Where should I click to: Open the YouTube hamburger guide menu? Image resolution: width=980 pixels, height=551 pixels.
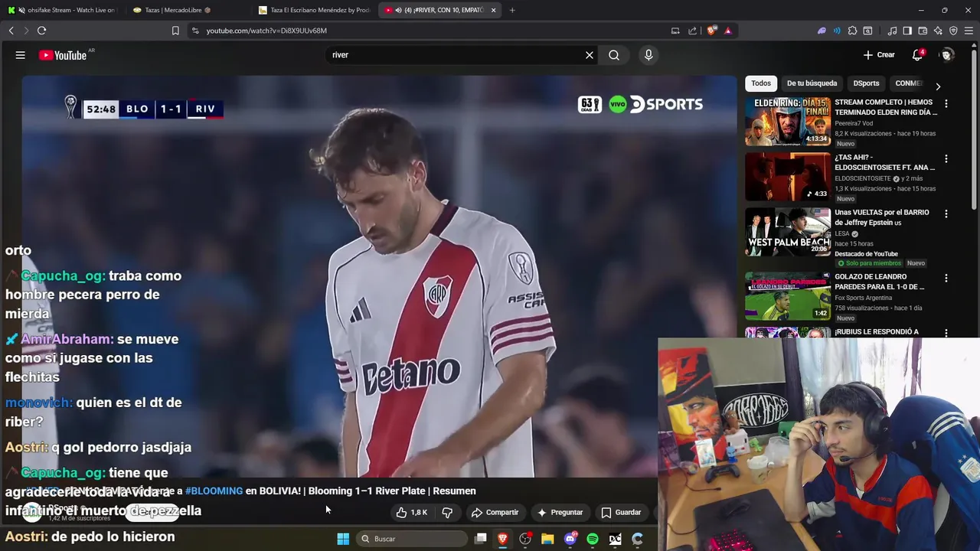point(21,55)
